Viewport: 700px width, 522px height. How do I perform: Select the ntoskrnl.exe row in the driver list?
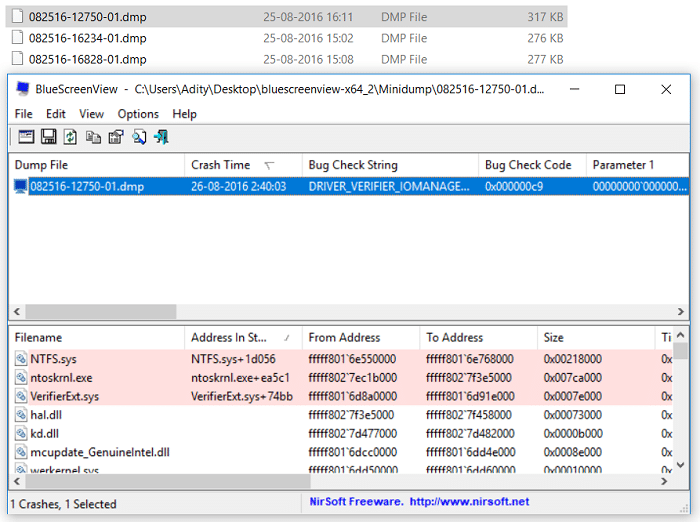pos(62,377)
